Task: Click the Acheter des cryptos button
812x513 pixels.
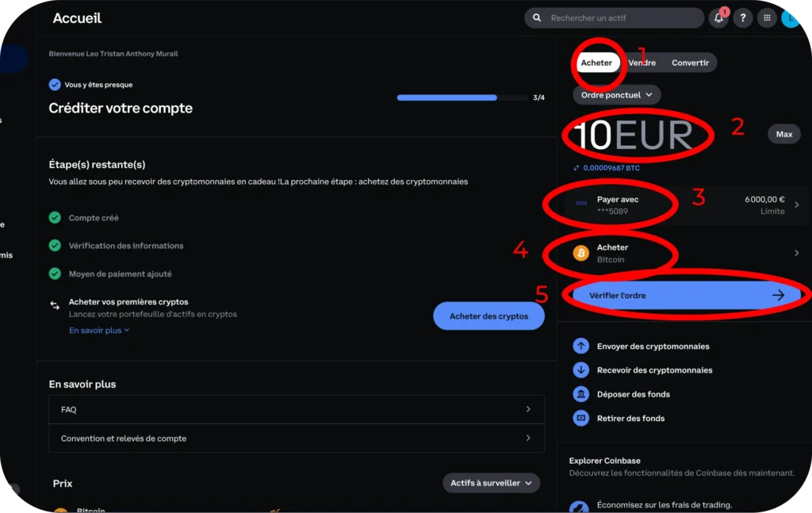Action: pos(488,316)
